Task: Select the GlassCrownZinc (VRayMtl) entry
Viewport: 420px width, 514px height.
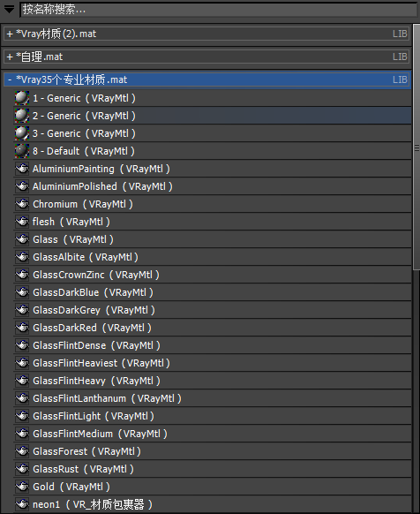Action: coord(213,275)
